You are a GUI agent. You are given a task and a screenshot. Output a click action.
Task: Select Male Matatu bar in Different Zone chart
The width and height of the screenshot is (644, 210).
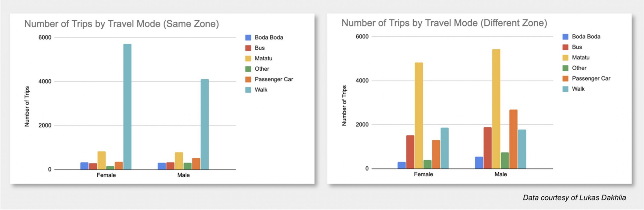tap(496, 109)
